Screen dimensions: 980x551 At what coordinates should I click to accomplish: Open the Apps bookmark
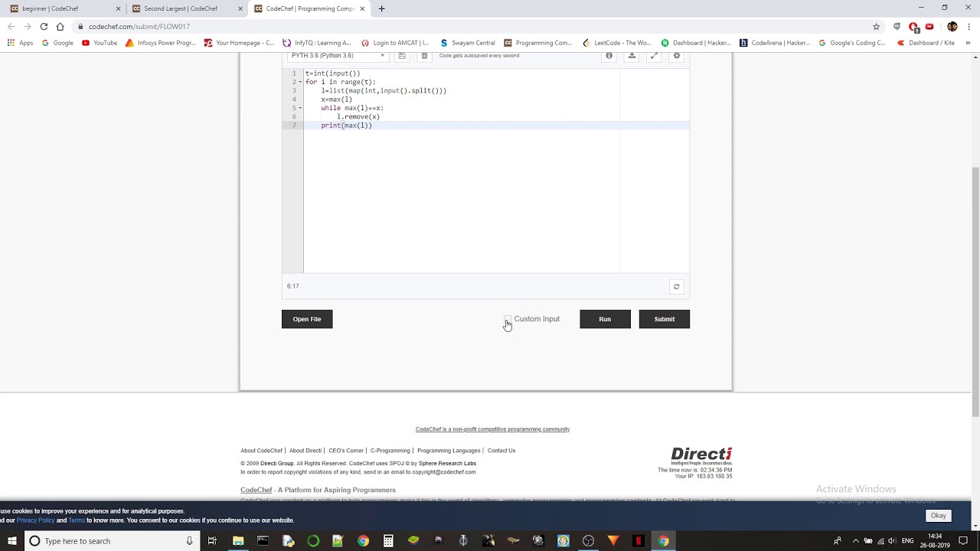pyautogui.click(x=21, y=43)
